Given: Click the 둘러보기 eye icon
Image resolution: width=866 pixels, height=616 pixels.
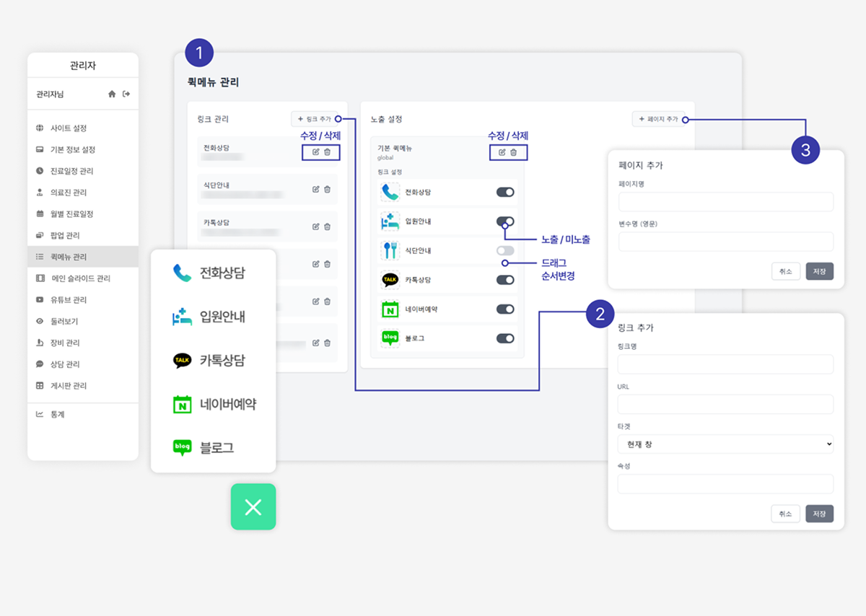Looking at the screenshot, I should [40, 321].
